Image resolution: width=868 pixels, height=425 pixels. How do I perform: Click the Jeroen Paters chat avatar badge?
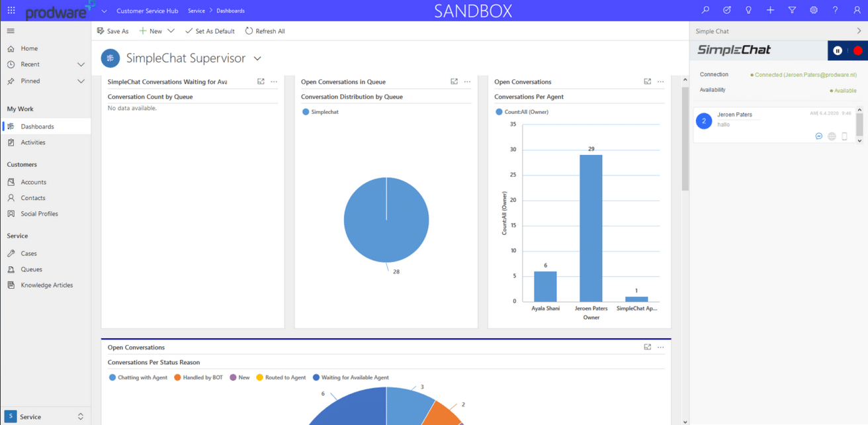click(704, 121)
